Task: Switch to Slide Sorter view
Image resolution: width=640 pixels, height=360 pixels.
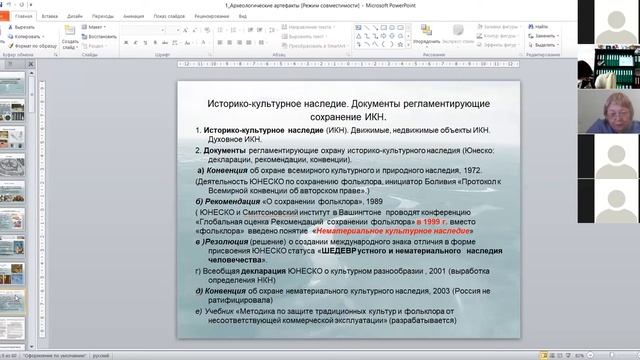Action: point(552,356)
